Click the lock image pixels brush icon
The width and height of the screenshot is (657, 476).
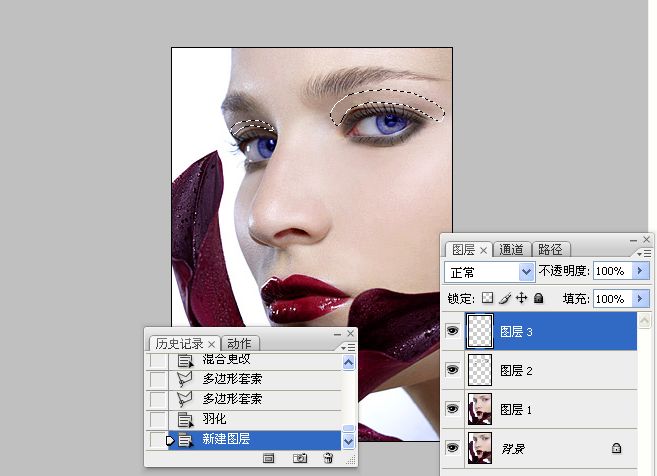[504, 298]
